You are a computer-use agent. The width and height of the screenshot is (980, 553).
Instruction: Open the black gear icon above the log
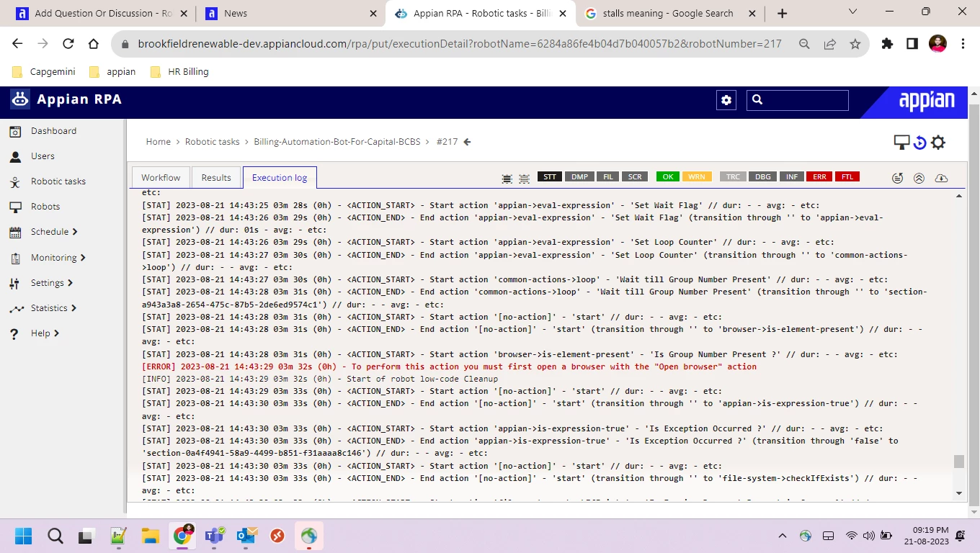[938, 143]
